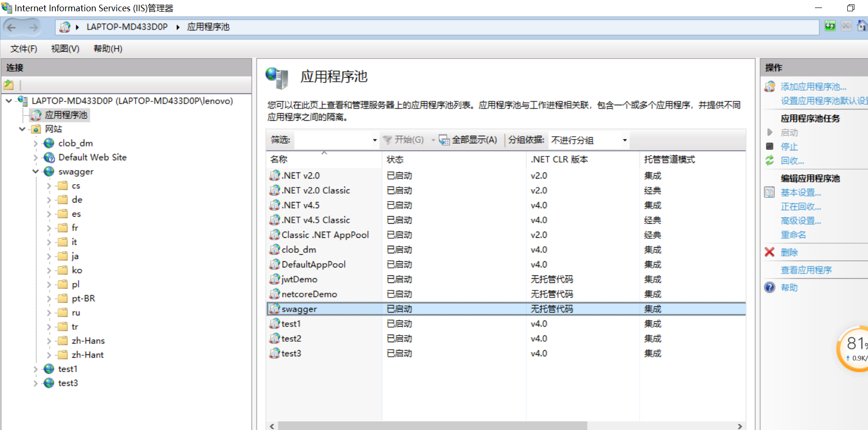The height and width of the screenshot is (430, 868).
Task: Click the 全部显示(A) button label
Action: [x=474, y=140]
